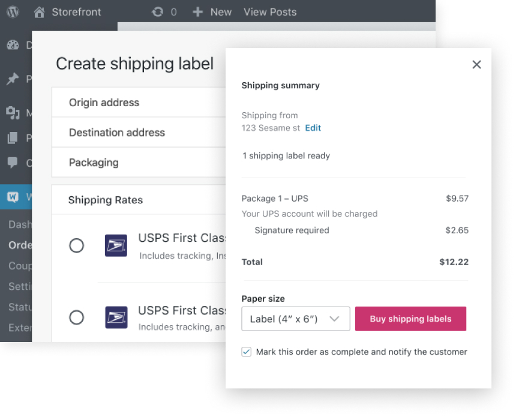Click the WordPress logo in the admin bar
Viewport: 516px width, 420px height.
pyautogui.click(x=13, y=11)
